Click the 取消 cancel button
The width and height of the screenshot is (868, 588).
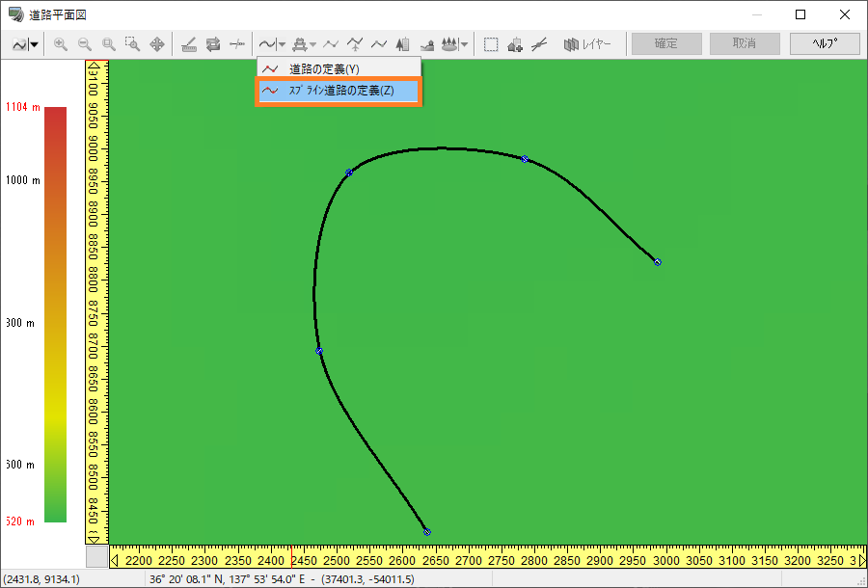coord(745,43)
